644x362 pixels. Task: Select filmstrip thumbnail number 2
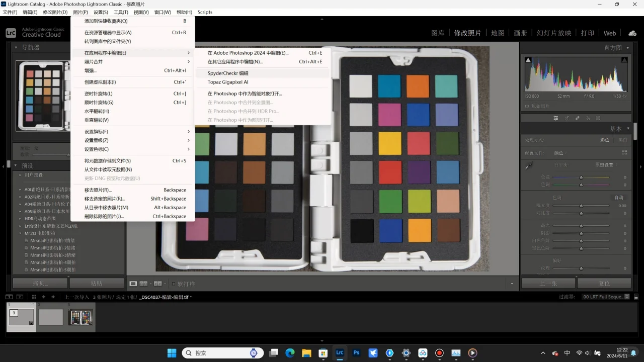(x=51, y=317)
